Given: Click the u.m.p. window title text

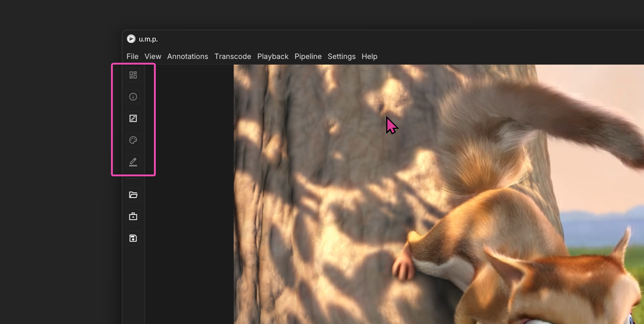Looking at the screenshot, I should tap(148, 39).
